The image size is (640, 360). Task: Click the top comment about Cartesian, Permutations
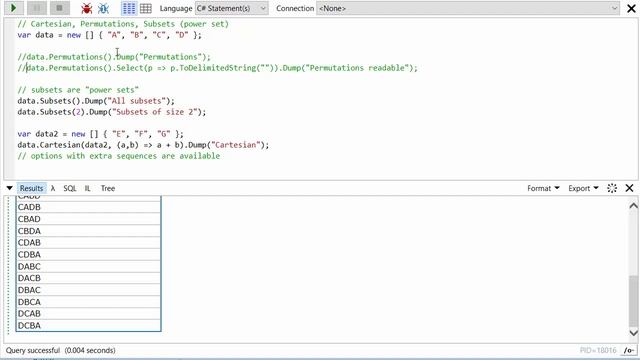tap(123, 24)
